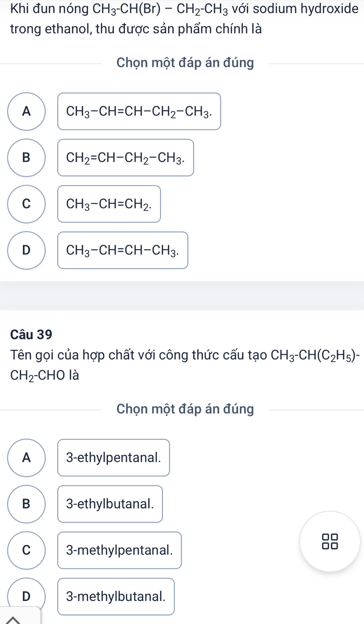The width and height of the screenshot is (364, 624).
Task: Tap the 3-methylbutanal answer box
Action: point(116,597)
